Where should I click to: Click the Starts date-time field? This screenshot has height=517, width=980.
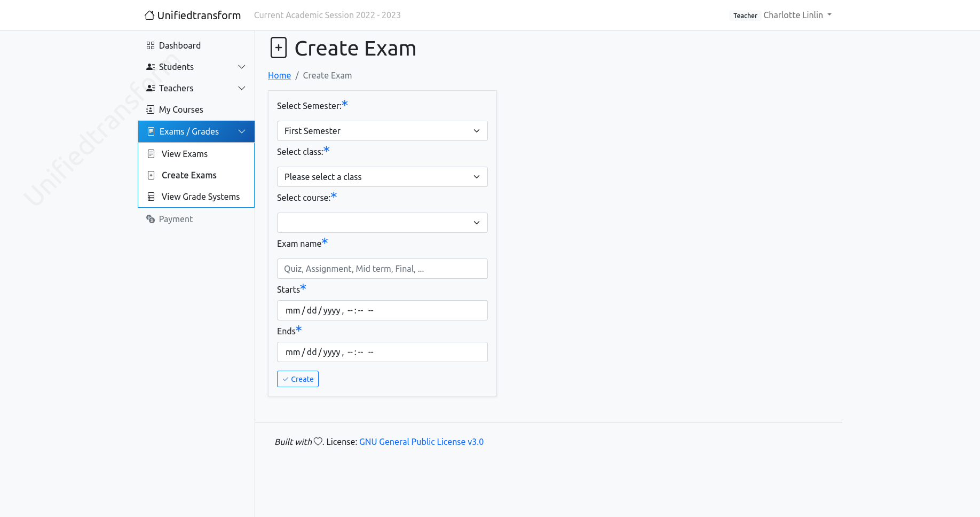tap(382, 310)
